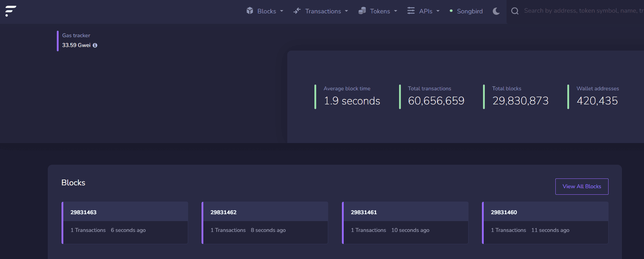The width and height of the screenshot is (644, 259).
Task: Open block 29831462
Action: pyautogui.click(x=223, y=212)
